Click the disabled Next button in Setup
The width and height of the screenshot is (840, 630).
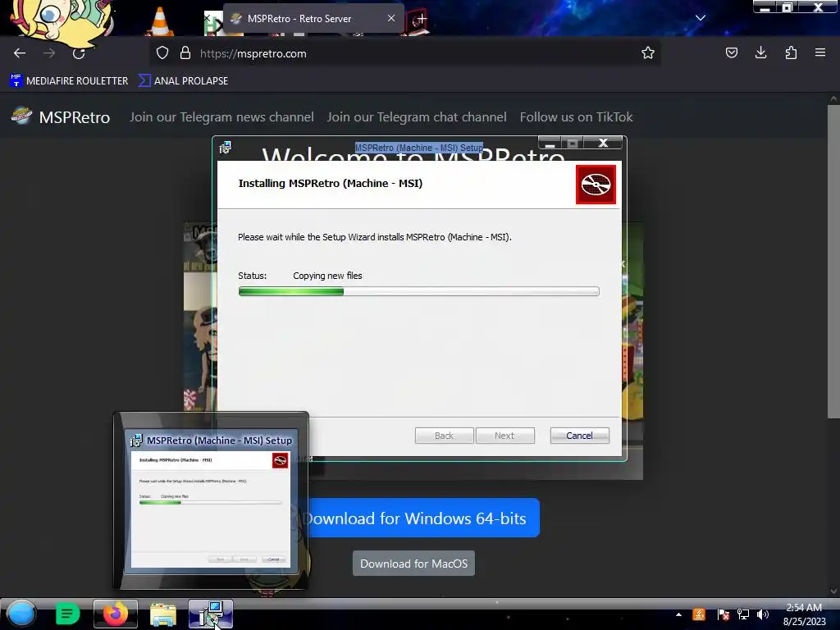click(x=504, y=436)
